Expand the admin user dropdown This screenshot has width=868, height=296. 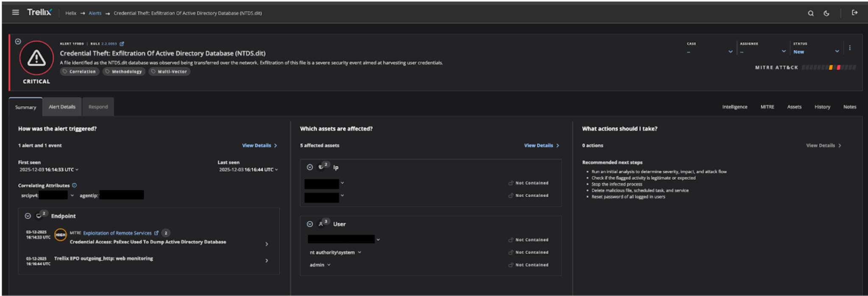329,265
